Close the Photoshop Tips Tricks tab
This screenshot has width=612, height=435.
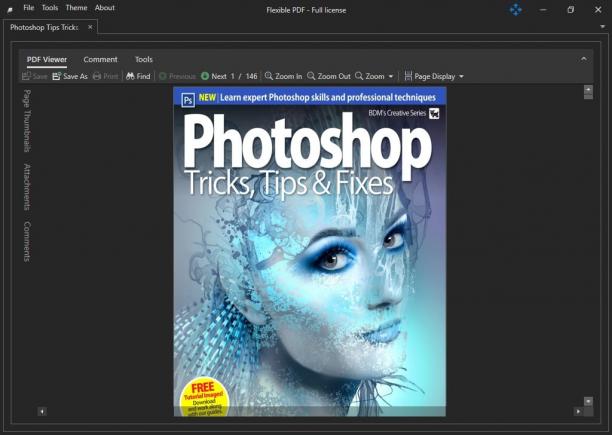tap(90, 27)
